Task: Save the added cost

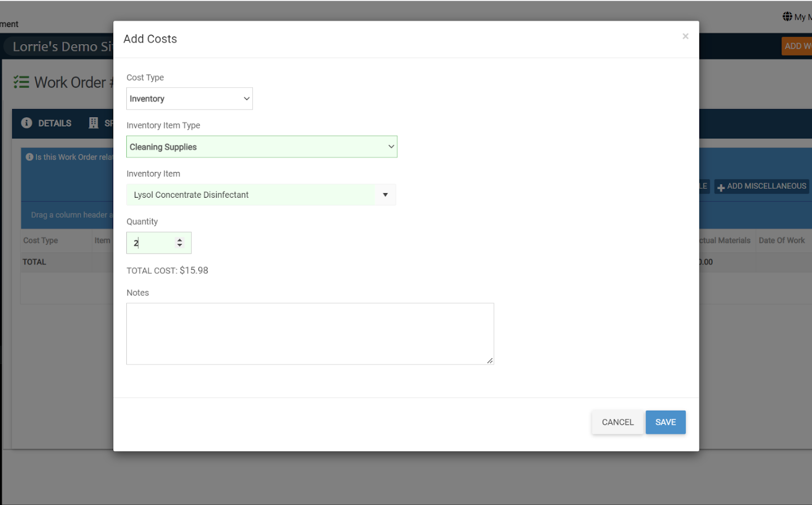Action: (x=665, y=422)
